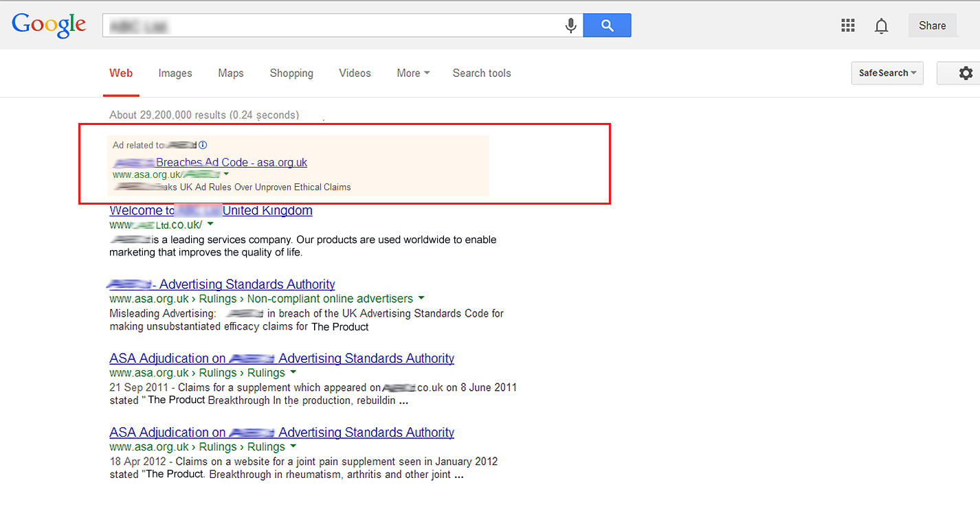The image size is (980, 522).
Task: Open the notifications bell
Action: click(881, 26)
